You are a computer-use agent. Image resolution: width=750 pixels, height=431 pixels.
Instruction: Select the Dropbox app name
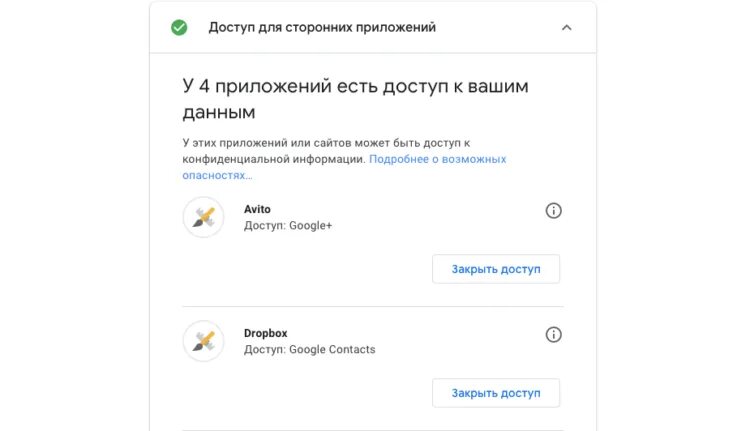click(x=265, y=333)
